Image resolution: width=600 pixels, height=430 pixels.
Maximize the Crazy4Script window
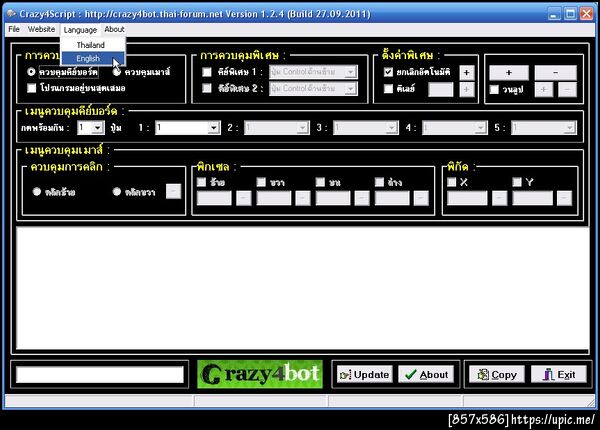570,14
